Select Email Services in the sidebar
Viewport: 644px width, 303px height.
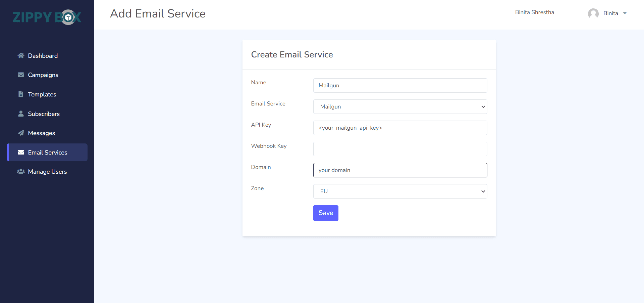click(47, 153)
